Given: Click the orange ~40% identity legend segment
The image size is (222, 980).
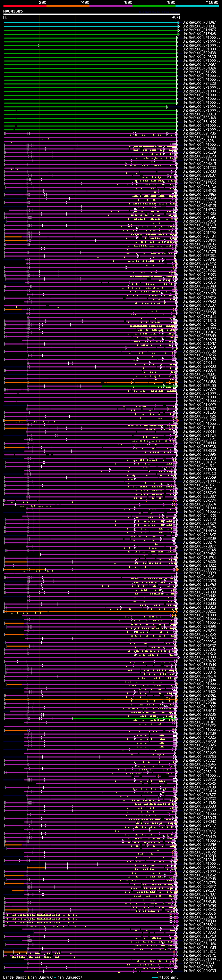Looking at the screenshot, I should pos(68,6).
